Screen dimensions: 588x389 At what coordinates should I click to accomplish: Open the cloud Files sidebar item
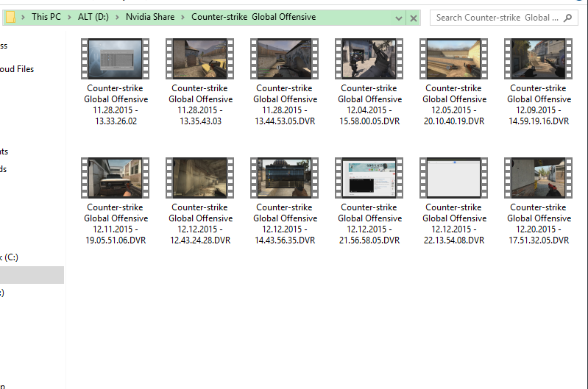[x=17, y=69]
